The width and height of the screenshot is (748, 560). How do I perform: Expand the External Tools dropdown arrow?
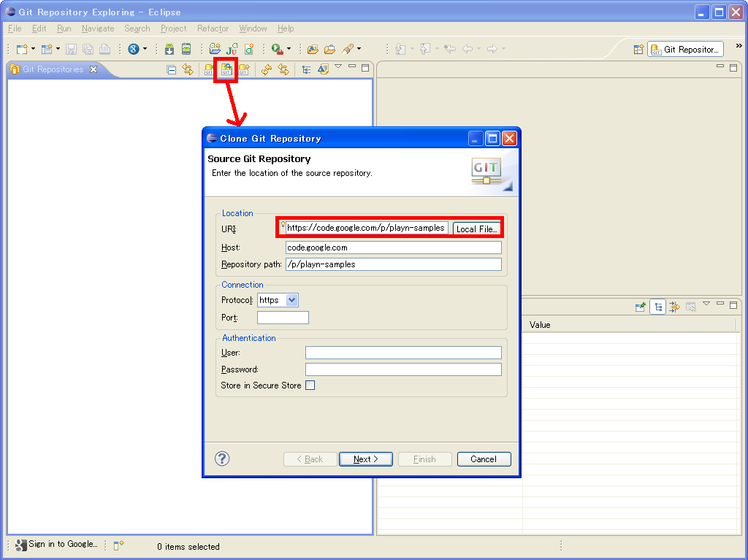(x=289, y=49)
